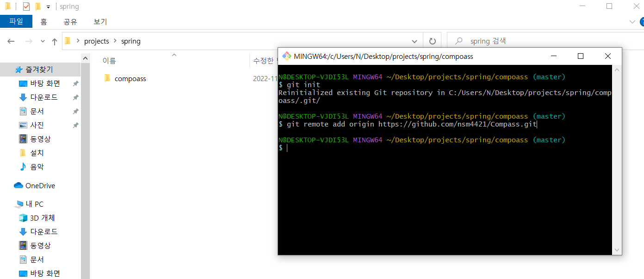
Task: Select 내 PC in the navigation pane
Action: point(34,204)
